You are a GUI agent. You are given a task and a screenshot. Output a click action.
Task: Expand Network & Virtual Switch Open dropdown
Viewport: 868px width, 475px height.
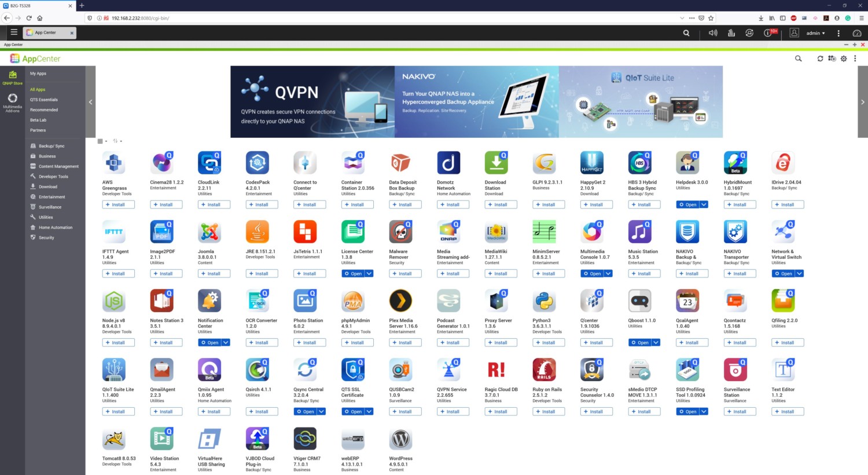(x=800, y=273)
